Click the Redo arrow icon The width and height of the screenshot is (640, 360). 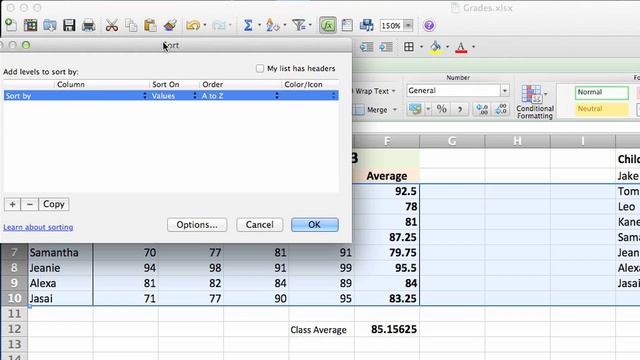[x=219, y=25]
